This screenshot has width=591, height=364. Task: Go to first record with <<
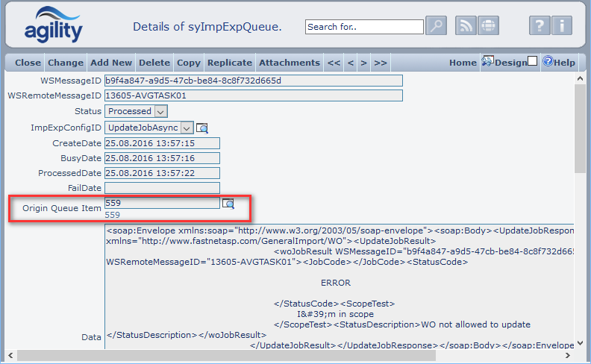(334, 63)
